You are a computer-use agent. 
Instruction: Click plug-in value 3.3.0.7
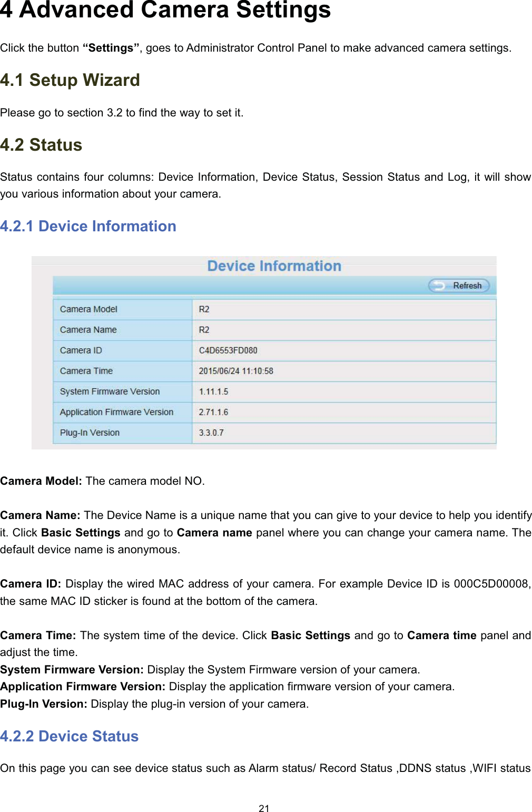click(x=211, y=433)
